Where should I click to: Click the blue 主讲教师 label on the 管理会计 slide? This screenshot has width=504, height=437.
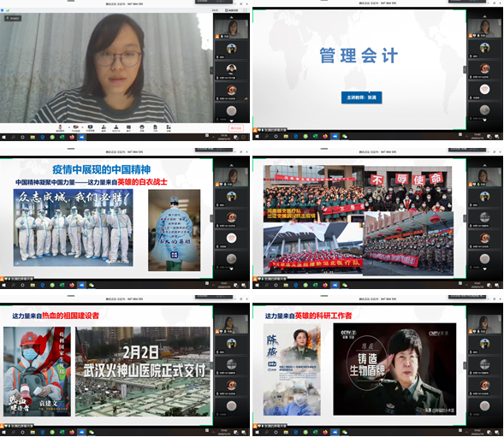(x=362, y=97)
